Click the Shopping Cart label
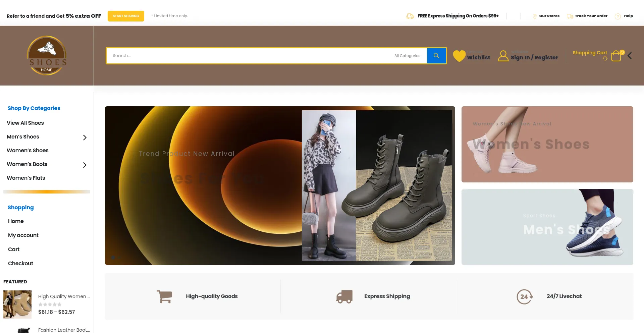Image resolution: width=644 pixels, height=333 pixels. point(590,53)
